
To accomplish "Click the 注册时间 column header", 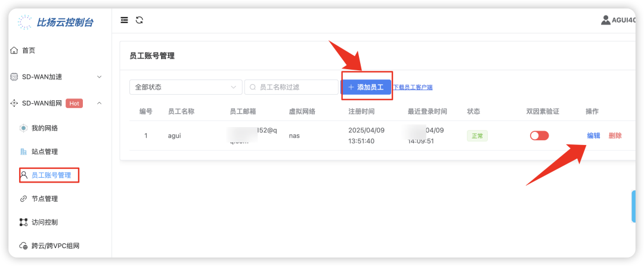I will (x=361, y=112).
